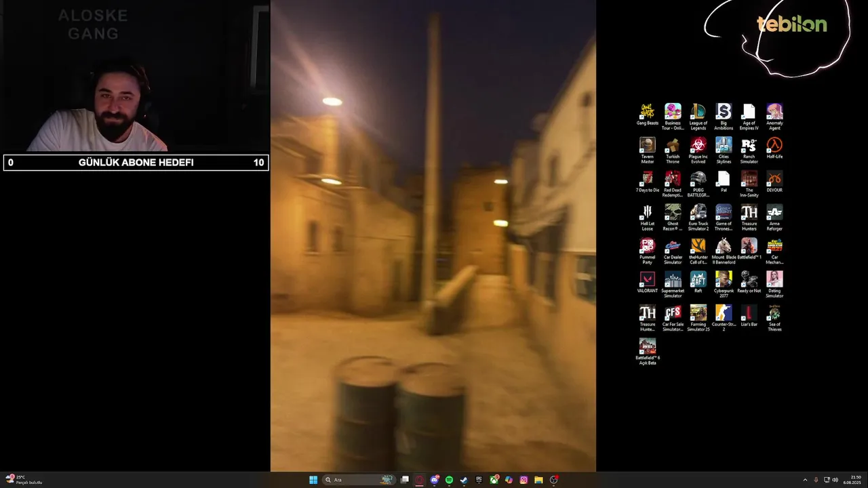Click the Half-Life desktop icon
Viewport: 868px width, 488px height.
point(774,148)
